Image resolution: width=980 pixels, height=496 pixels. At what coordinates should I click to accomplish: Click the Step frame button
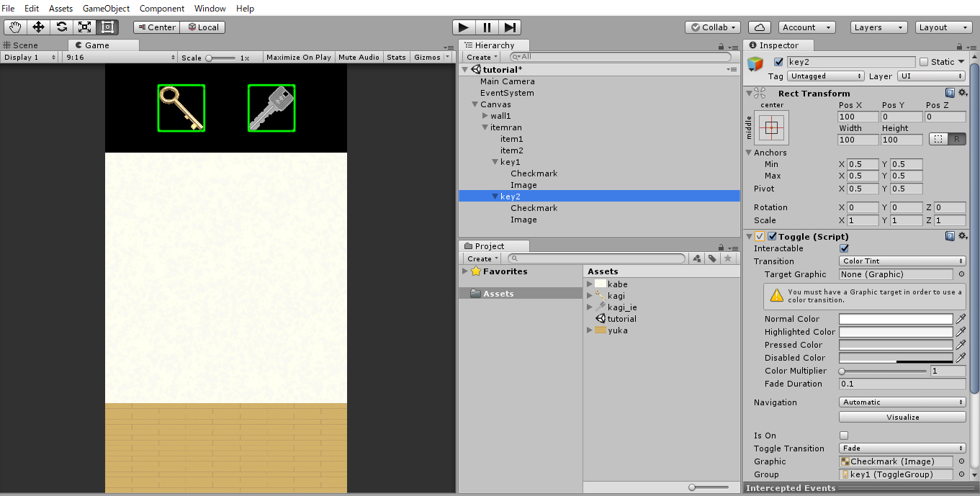pos(510,27)
